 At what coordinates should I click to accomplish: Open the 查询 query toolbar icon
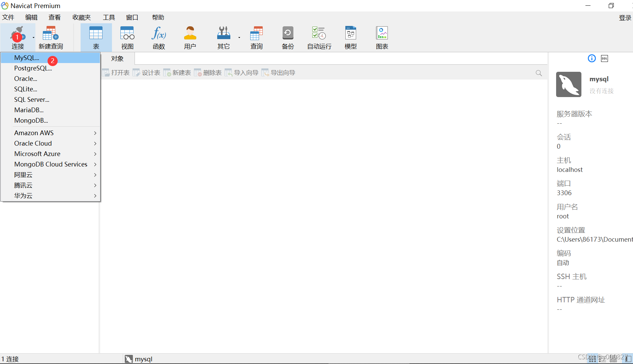pos(257,37)
